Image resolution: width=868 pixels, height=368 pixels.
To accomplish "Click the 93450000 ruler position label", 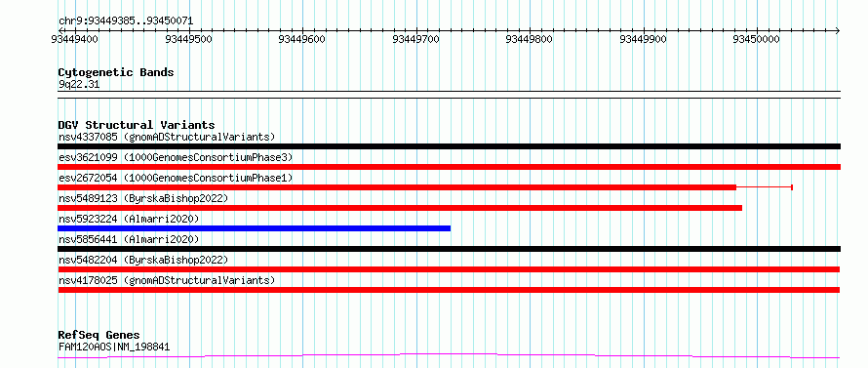I will pos(756,39).
